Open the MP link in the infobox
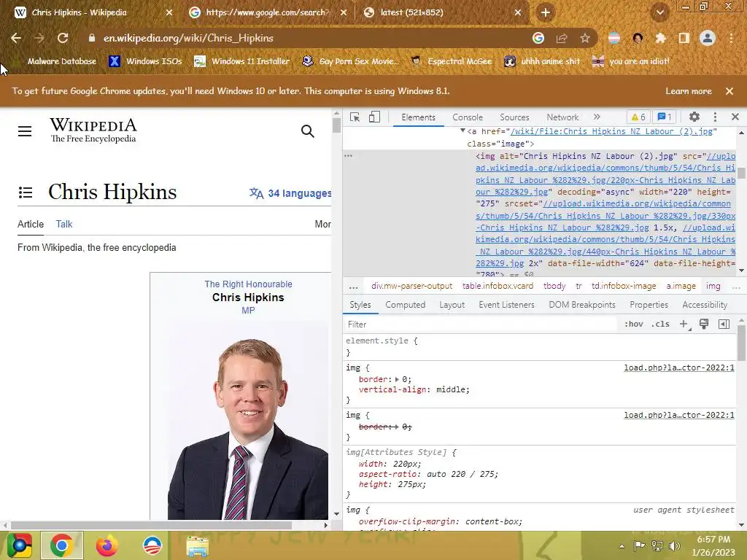This screenshot has height=560, width=747. (x=248, y=311)
